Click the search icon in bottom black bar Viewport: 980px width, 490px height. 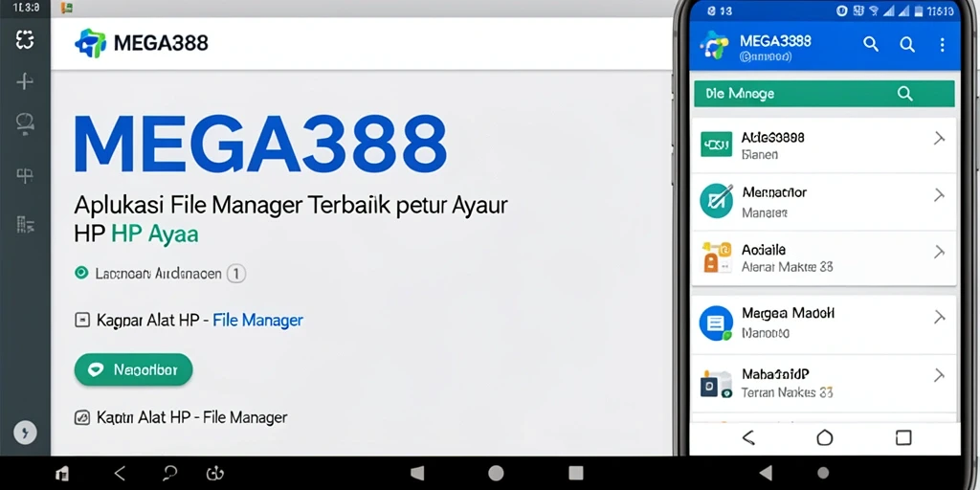pos(168,474)
